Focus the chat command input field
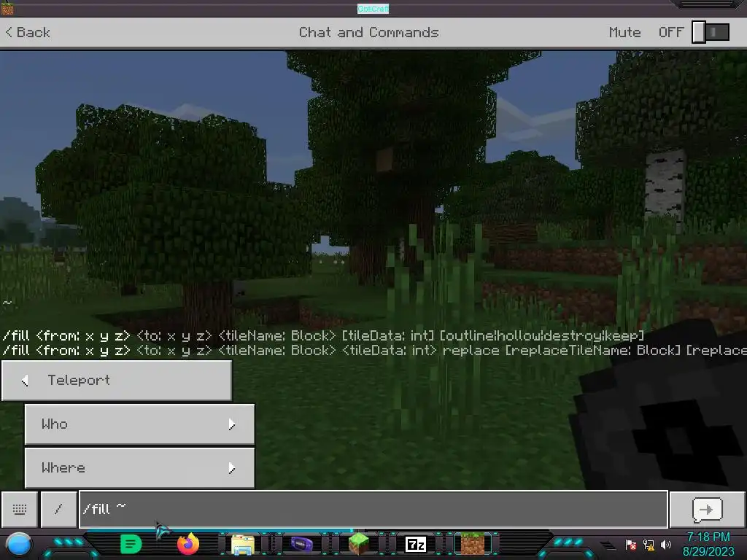 pyautogui.click(x=373, y=509)
